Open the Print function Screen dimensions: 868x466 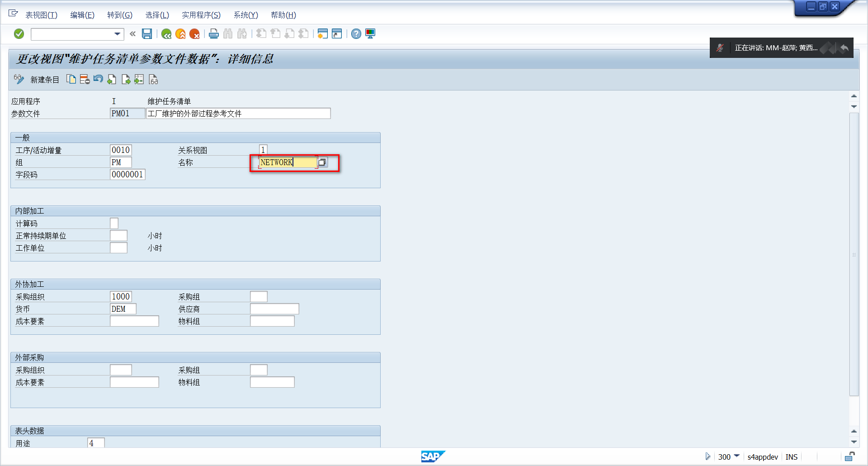tap(213, 33)
